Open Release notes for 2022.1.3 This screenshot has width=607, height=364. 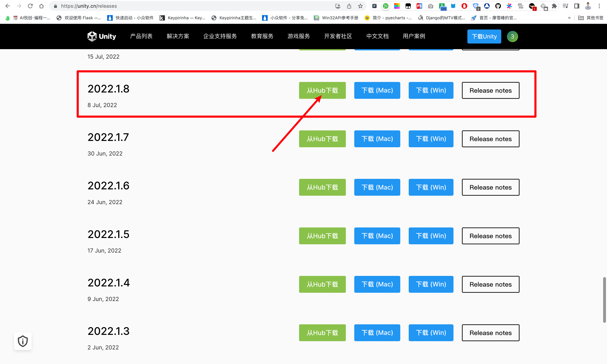point(491,333)
